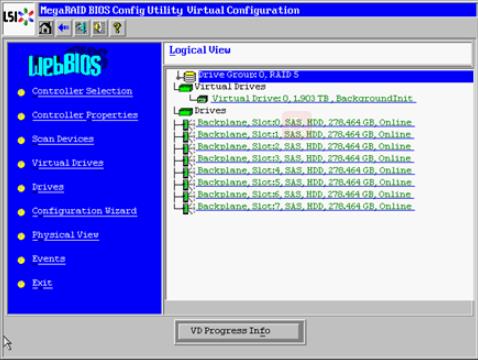Click the Exit sidebar link

pos(42,283)
